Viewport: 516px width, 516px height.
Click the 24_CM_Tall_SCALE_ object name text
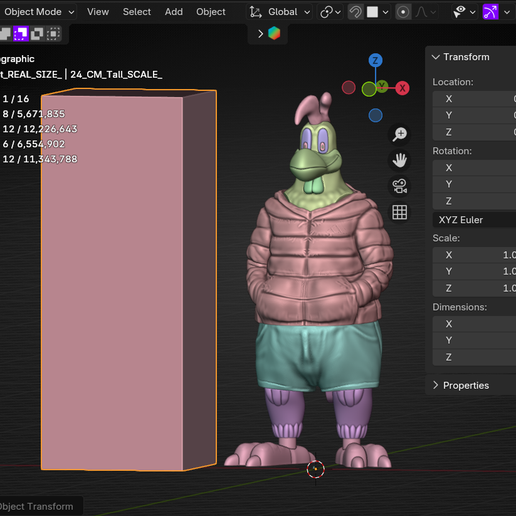click(x=116, y=74)
